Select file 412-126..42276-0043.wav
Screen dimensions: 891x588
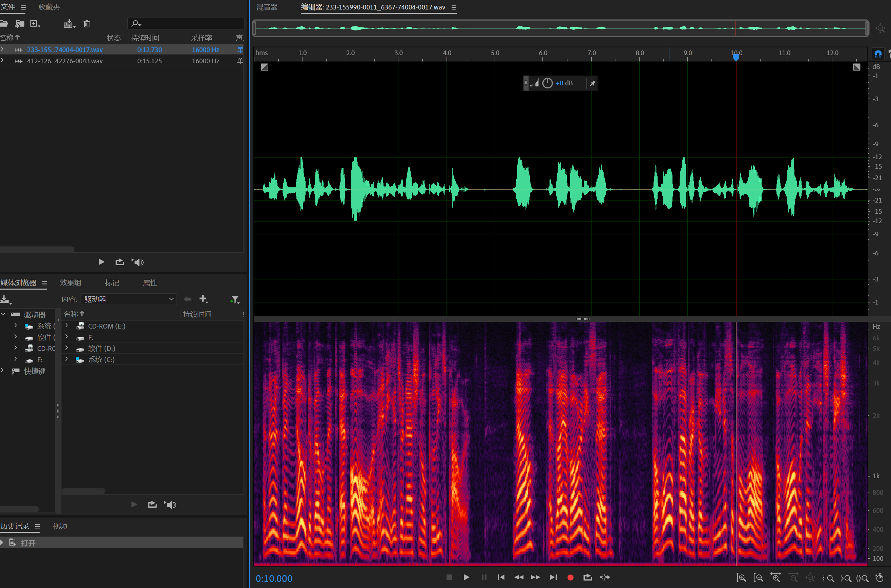tap(64, 61)
